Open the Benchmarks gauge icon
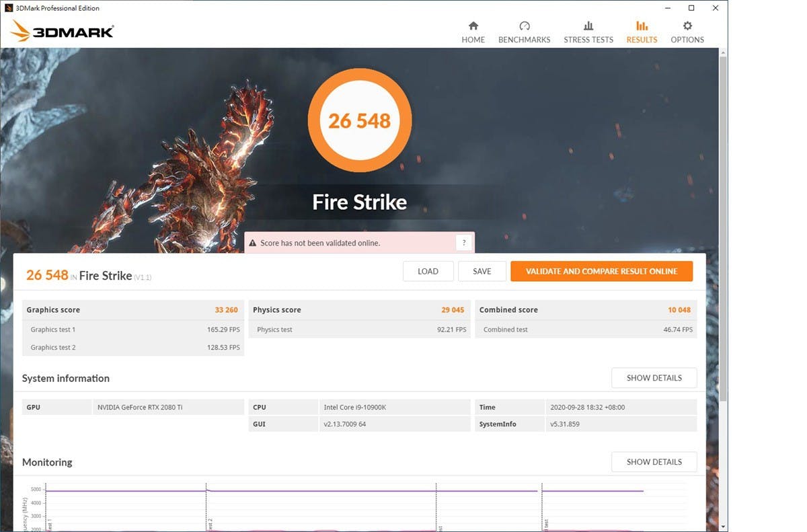This screenshot has height=532, width=807. coord(525,26)
